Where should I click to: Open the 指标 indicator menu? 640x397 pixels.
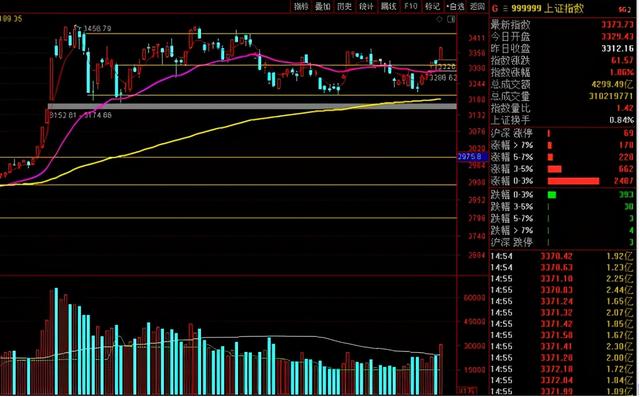[x=301, y=6]
